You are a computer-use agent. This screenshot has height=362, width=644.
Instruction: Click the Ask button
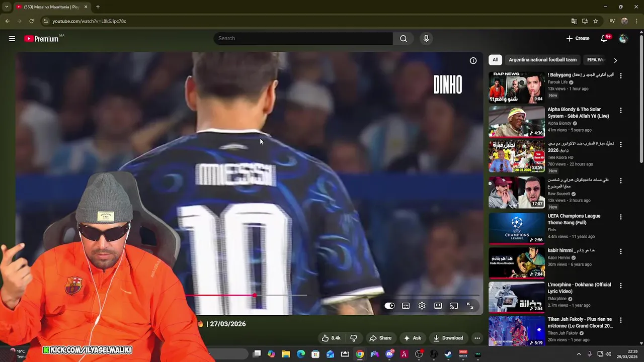(x=413, y=338)
